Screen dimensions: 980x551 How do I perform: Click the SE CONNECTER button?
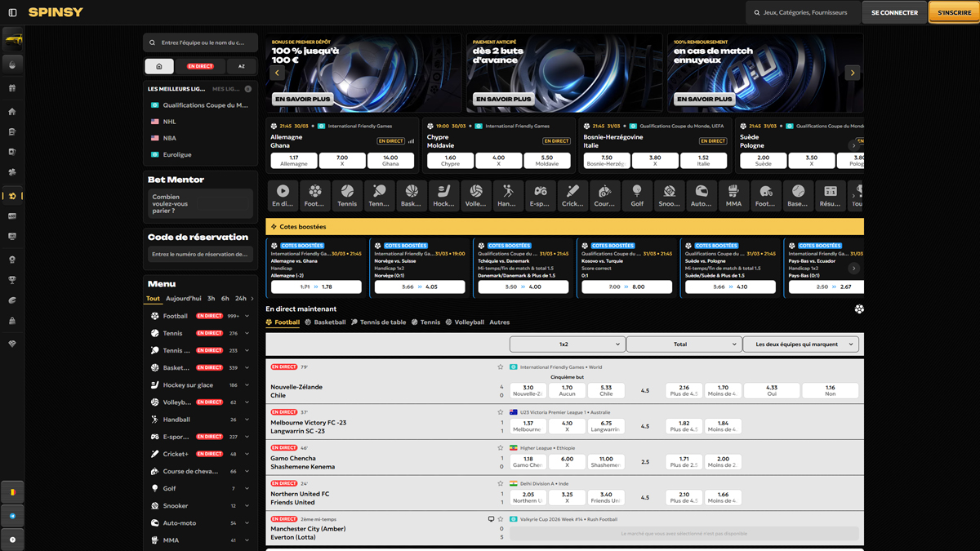(894, 13)
